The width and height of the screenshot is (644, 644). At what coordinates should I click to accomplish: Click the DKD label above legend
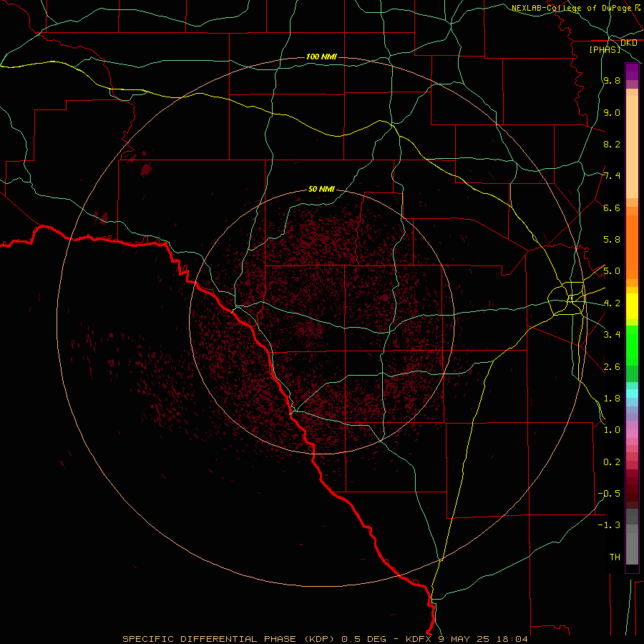point(628,42)
